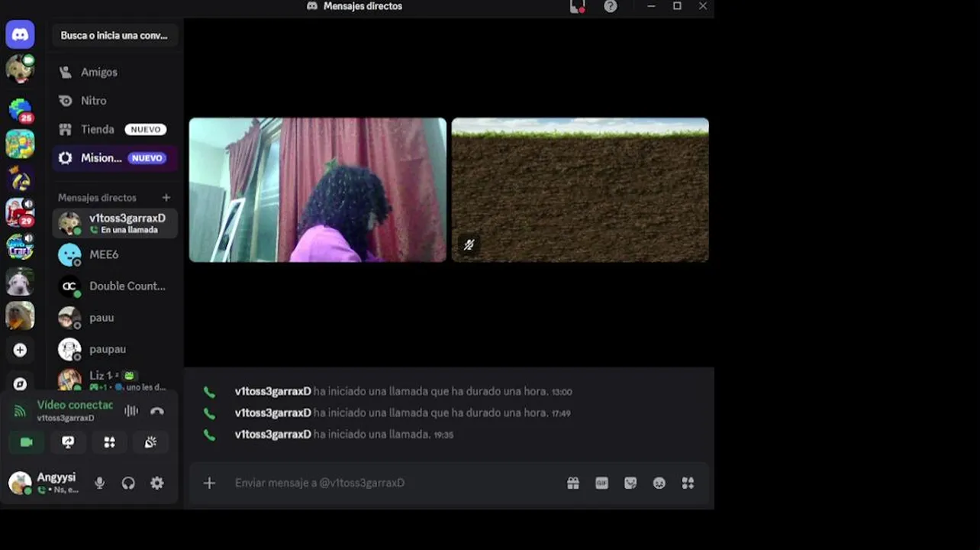Open the Amigos tab
This screenshot has width=980, height=550.
tap(114, 72)
